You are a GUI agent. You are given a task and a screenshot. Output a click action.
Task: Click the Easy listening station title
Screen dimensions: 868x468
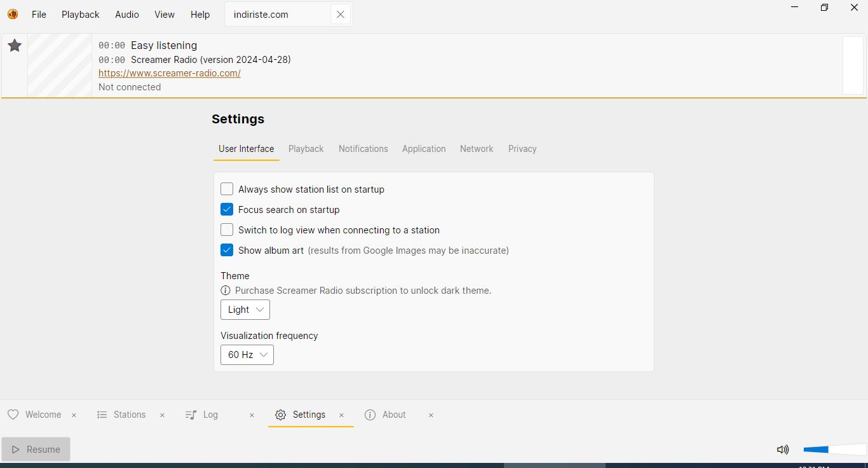tap(164, 45)
